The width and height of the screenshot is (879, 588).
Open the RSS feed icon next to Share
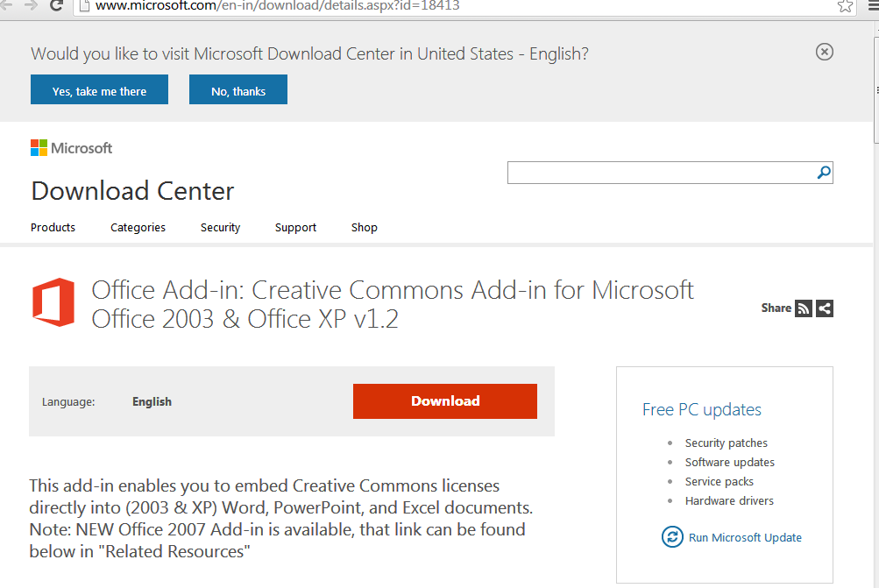804,308
